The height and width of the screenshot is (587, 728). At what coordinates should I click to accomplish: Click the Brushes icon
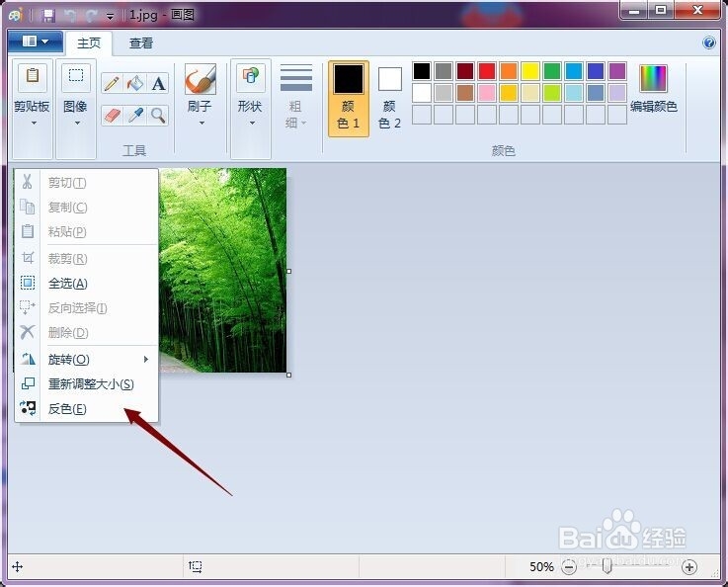pyautogui.click(x=201, y=79)
